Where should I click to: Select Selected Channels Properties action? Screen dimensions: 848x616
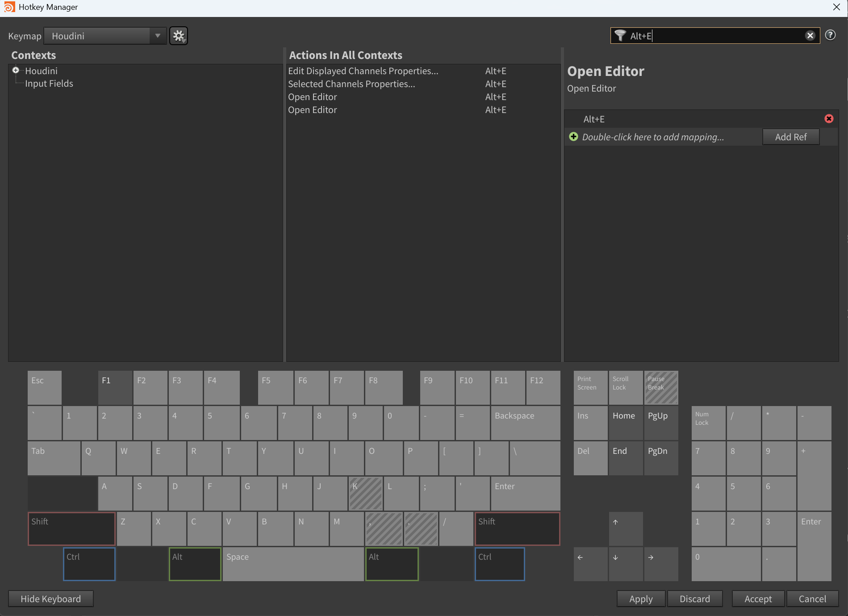(x=422, y=84)
